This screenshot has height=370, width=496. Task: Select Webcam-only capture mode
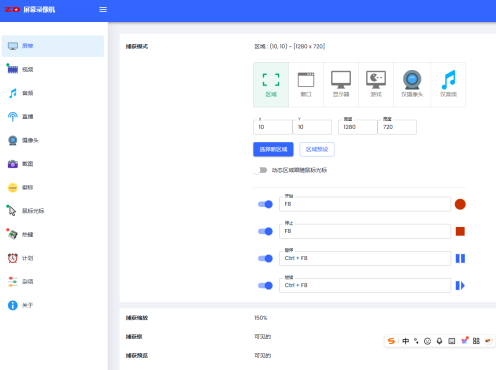tap(412, 85)
